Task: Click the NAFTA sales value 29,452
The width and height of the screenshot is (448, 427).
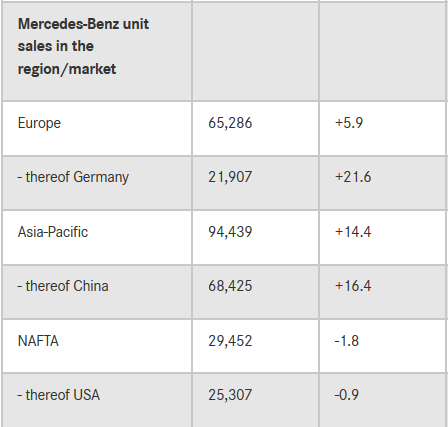Action: point(230,341)
